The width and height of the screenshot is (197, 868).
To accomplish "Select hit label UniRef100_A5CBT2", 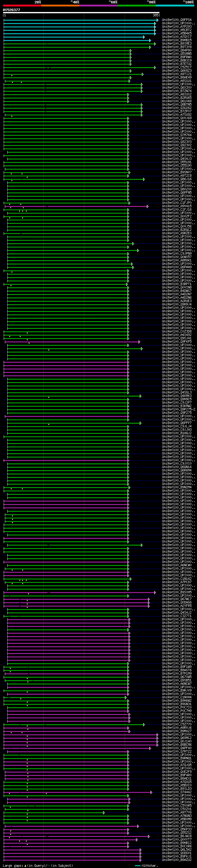I will pyautogui.click(x=177, y=30).
